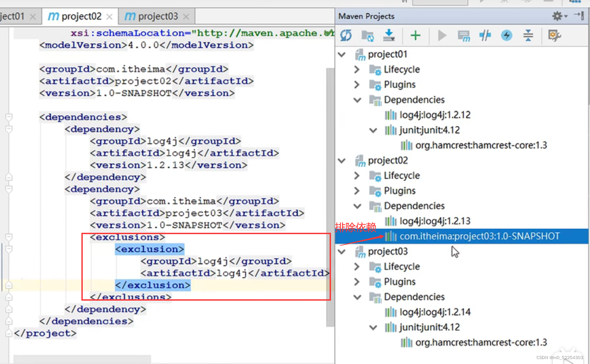Open Maven Projects panel gear menu
This screenshot has width=590, height=364.
559,16
